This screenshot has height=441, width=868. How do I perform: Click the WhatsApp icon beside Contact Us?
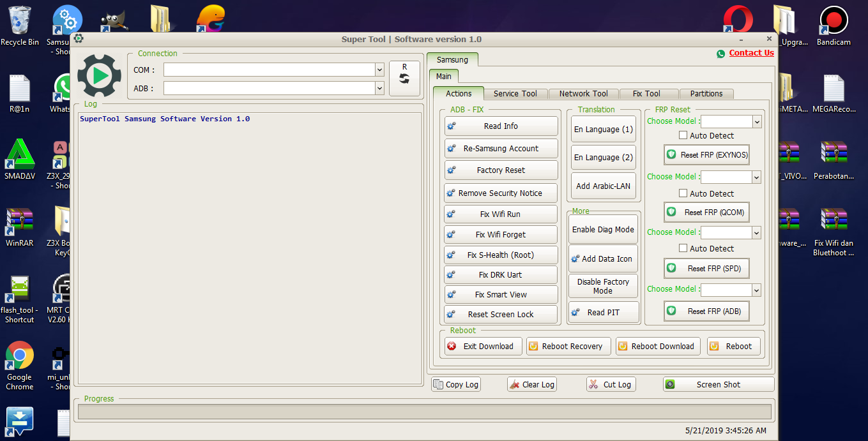click(721, 54)
